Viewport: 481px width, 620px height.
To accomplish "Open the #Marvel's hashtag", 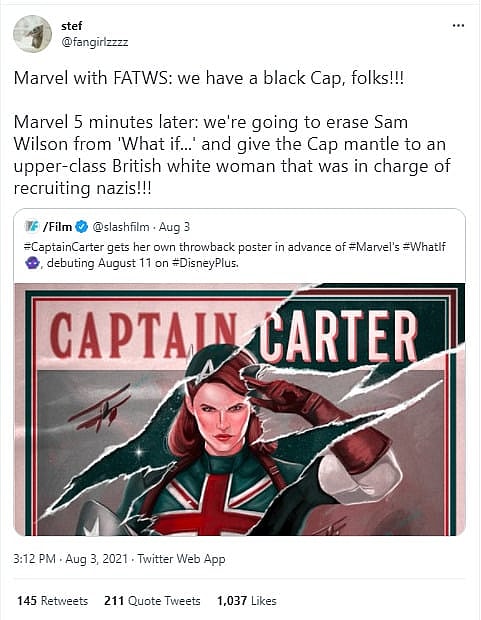I will point(374,247).
